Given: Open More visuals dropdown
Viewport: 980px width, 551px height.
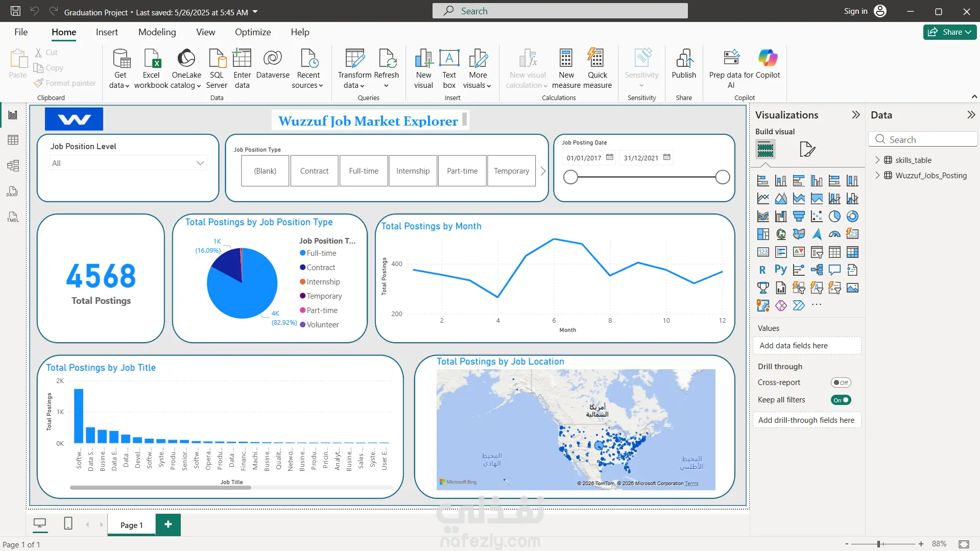Looking at the screenshot, I should point(477,68).
